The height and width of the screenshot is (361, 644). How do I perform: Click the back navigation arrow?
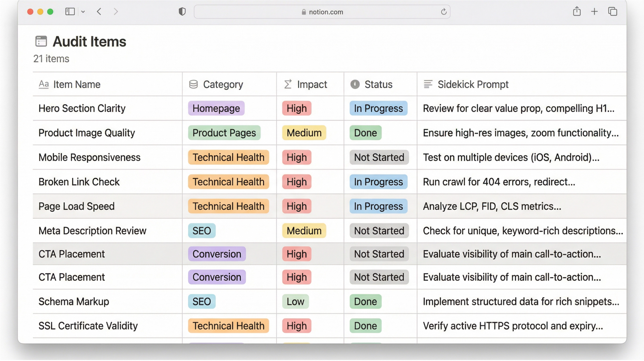pyautogui.click(x=99, y=11)
